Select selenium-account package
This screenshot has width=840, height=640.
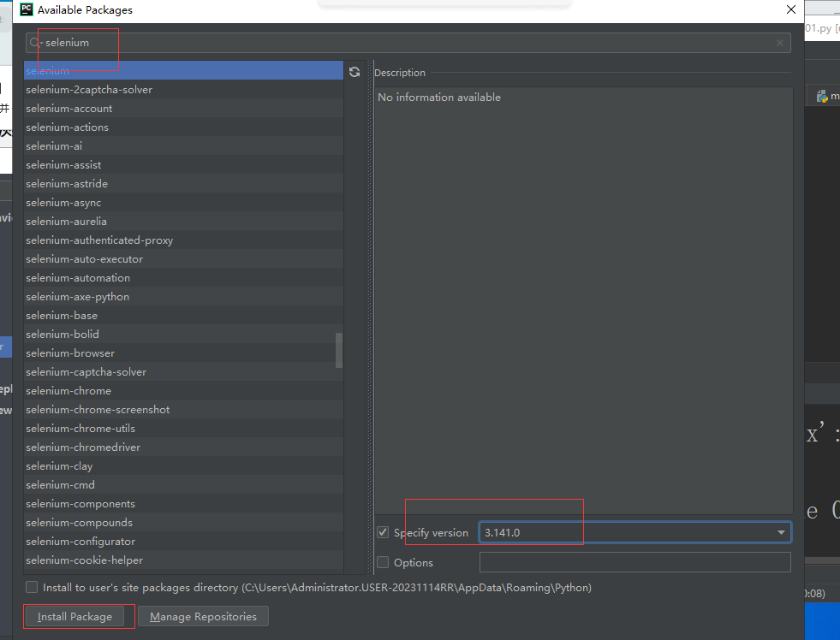click(x=183, y=108)
